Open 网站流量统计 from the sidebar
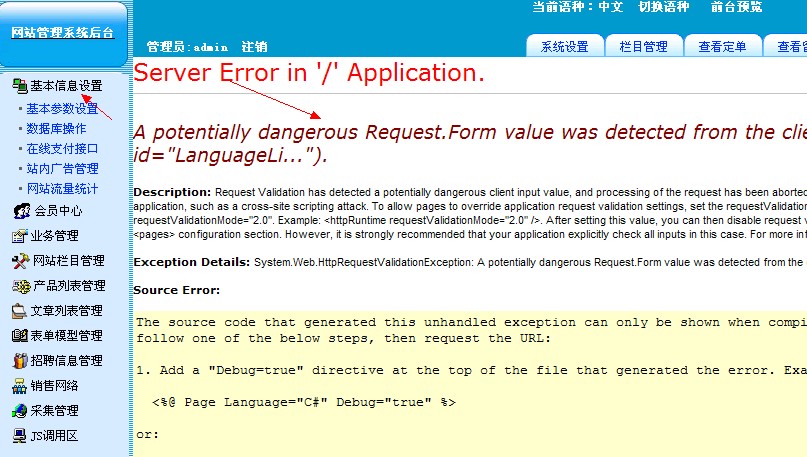This screenshot has width=807, height=457. click(62, 188)
